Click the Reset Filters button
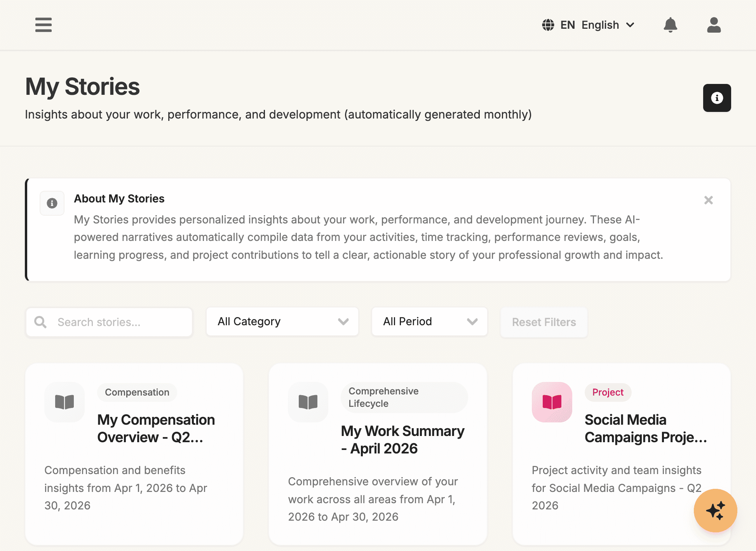The image size is (756, 551). (x=543, y=322)
